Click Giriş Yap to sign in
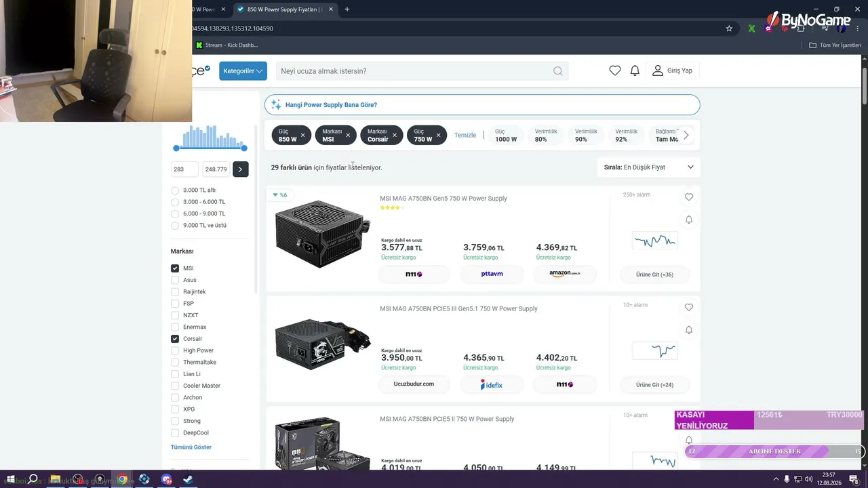868x488 pixels. pyautogui.click(x=672, y=70)
